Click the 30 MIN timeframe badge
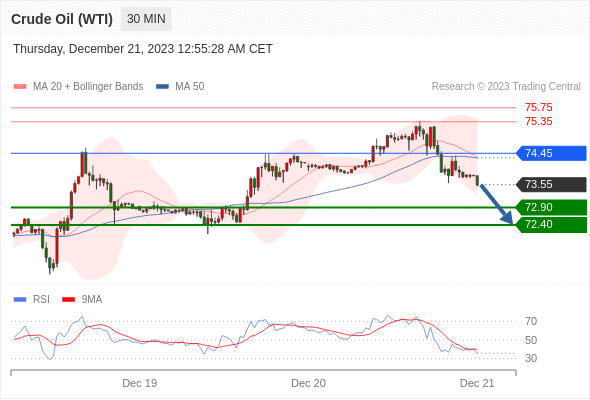Screen dimensions: 590x400 coord(146,19)
